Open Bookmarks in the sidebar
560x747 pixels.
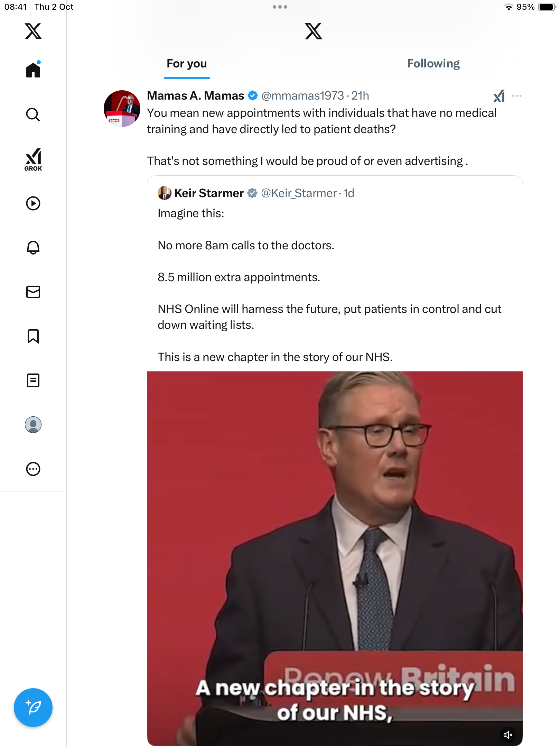point(33,336)
